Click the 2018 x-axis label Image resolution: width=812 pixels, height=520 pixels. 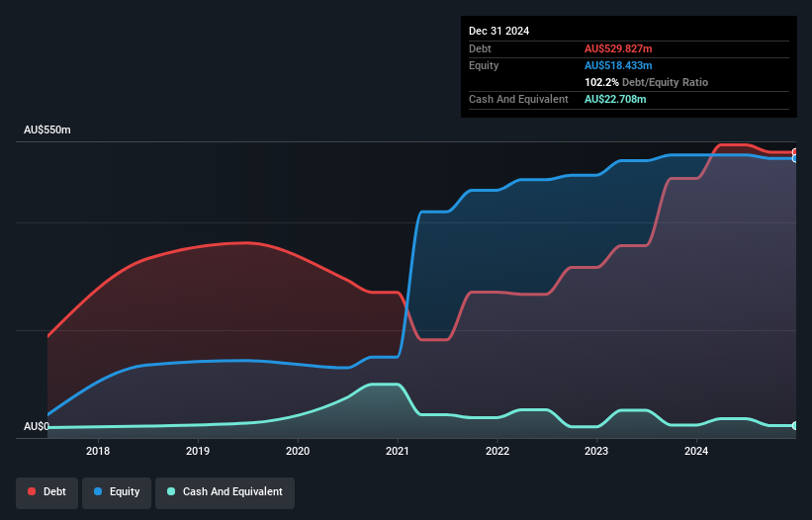(98, 451)
